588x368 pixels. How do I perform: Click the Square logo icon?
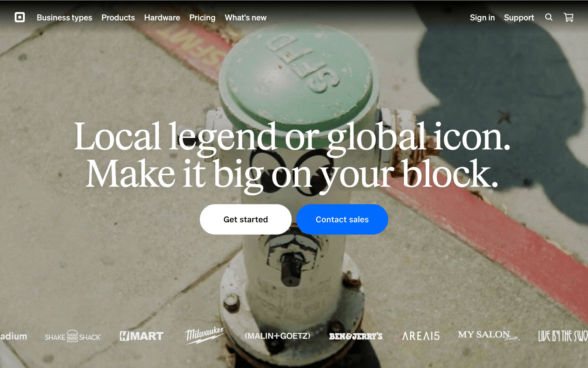[20, 17]
